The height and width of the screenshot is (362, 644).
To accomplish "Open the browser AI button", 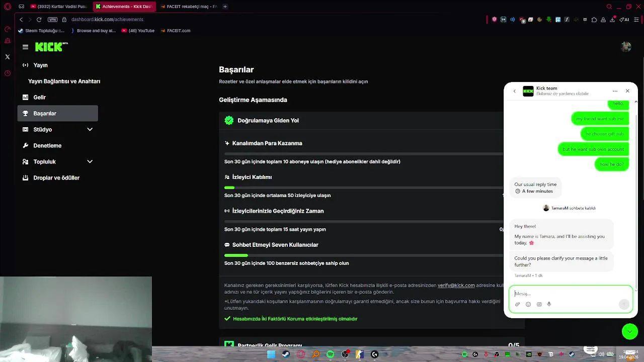I will (625, 20).
